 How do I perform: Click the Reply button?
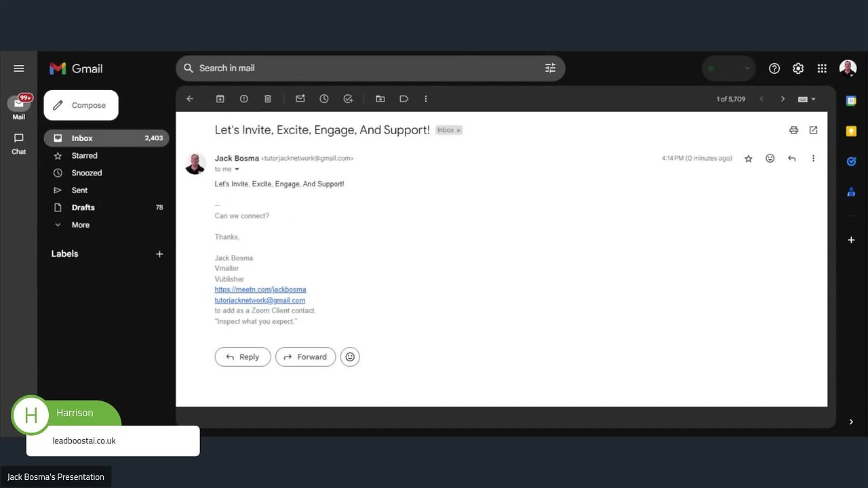click(x=243, y=357)
